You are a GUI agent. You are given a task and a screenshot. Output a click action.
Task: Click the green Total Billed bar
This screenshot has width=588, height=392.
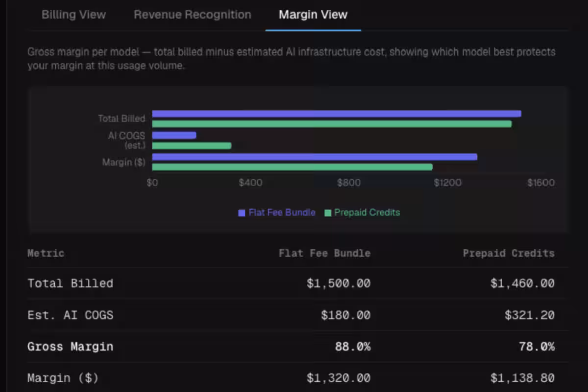pyautogui.click(x=332, y=124)
